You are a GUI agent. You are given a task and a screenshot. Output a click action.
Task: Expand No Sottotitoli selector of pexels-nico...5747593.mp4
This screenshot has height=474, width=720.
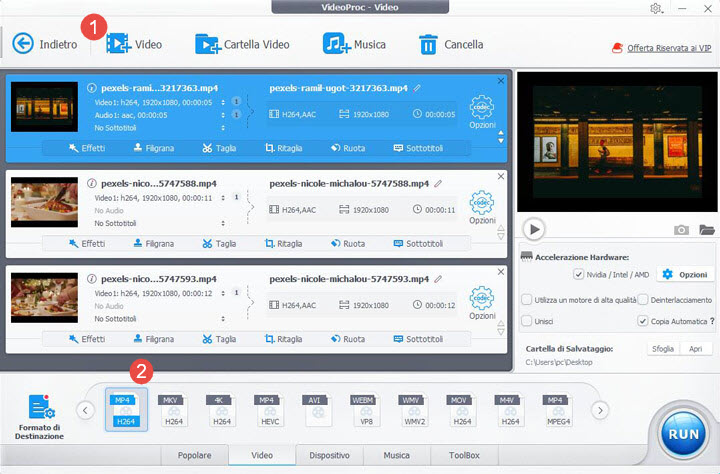click(223, 319)
